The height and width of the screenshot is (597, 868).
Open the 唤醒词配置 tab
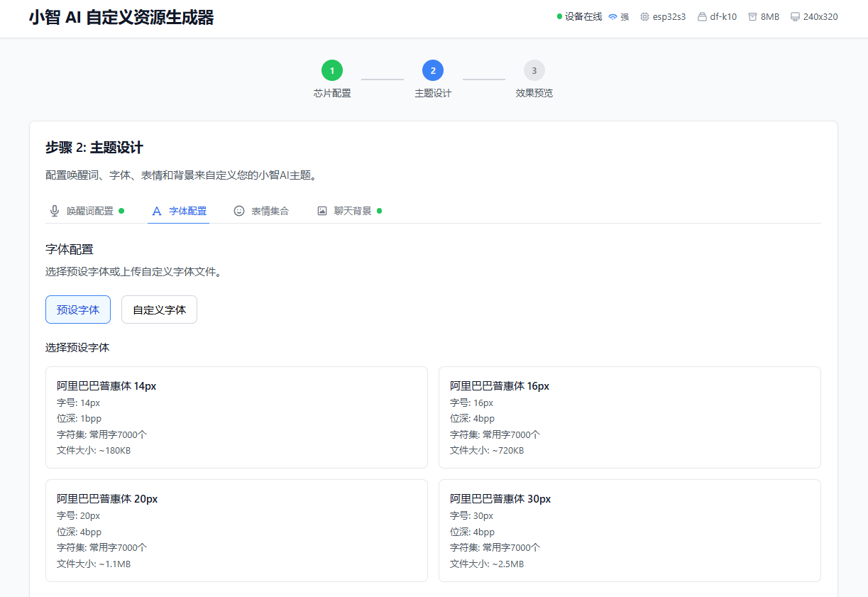click(87, 211)
